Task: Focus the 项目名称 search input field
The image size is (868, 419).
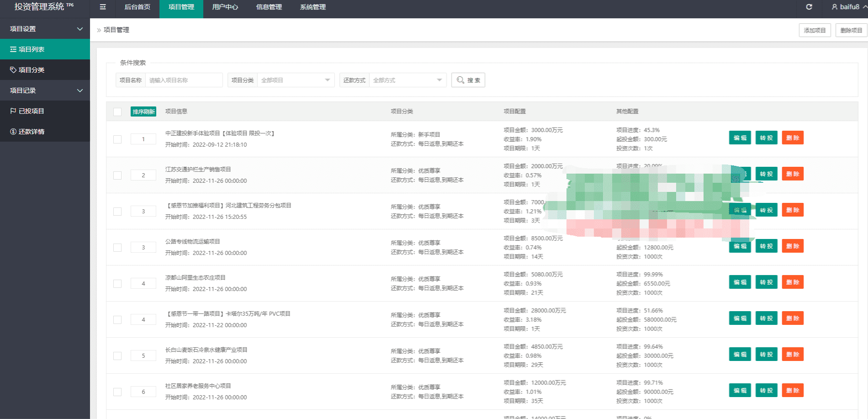Action: point(184,80)
